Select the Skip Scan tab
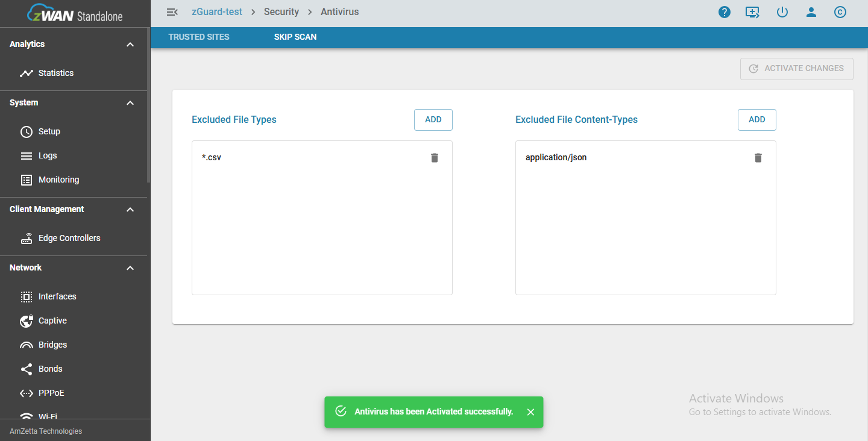This screenshot has width=868, height=441. pos(295,37)
